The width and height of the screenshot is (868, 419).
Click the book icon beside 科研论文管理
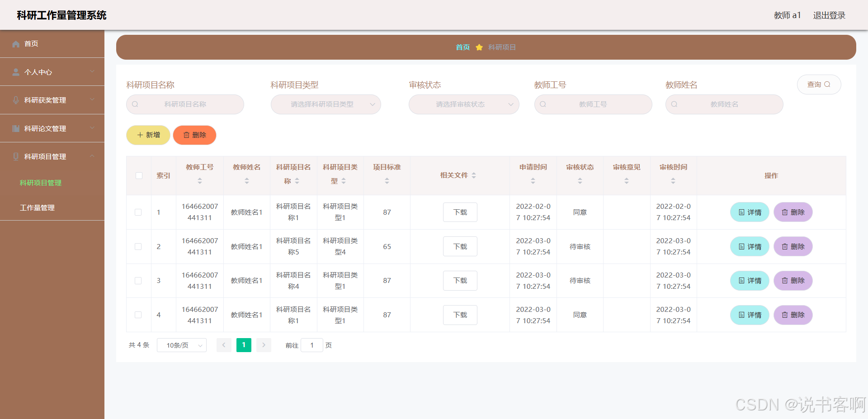[16, 128]
